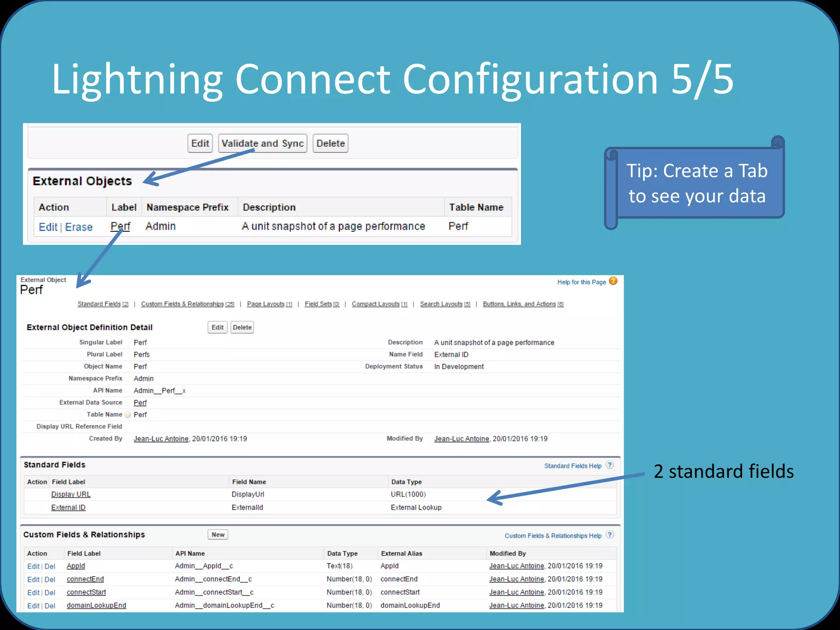Open Perf External Data Source link

point(140,403)
